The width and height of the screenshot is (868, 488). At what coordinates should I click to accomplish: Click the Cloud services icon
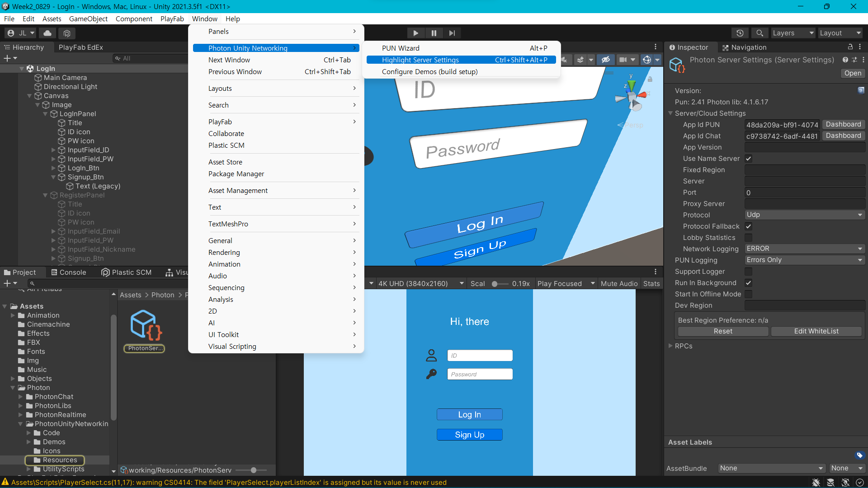coord(47,33)
